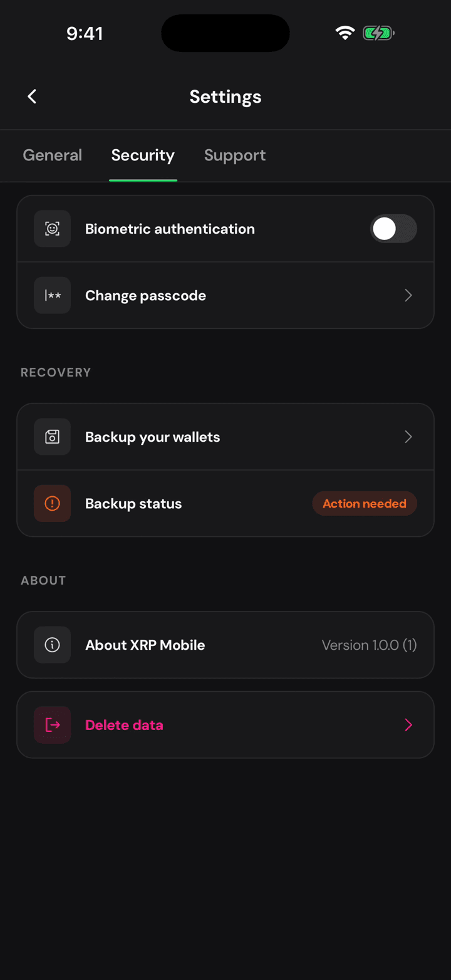Tap the passcode asterisks icon

coord(53,295)
